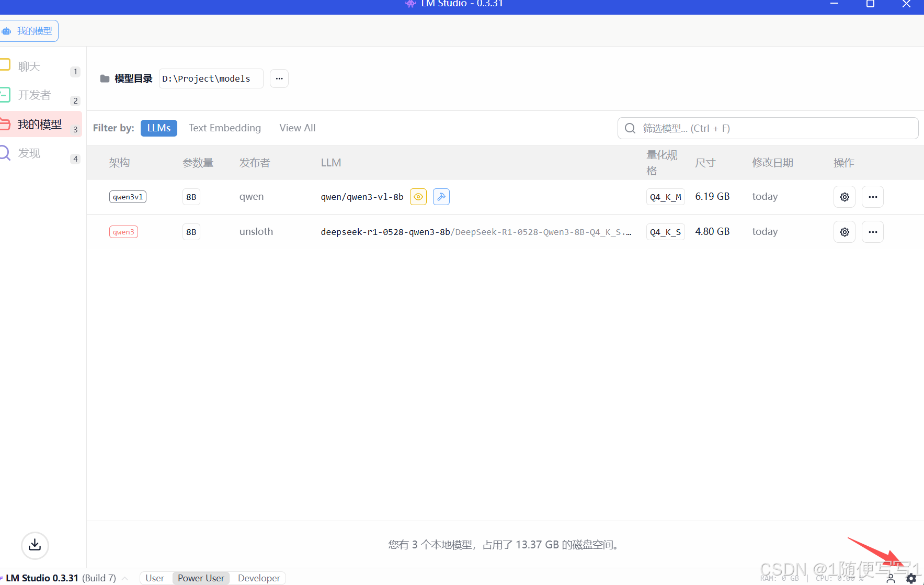The image size is (924, 585).
Task: Filter by Text Embedding
Action: point(225,128)
